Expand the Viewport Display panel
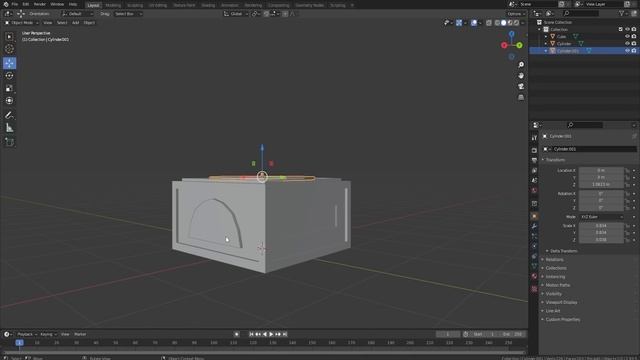This screenshot has height=360, width=640. pyautogui.click(x=561, y=302)
